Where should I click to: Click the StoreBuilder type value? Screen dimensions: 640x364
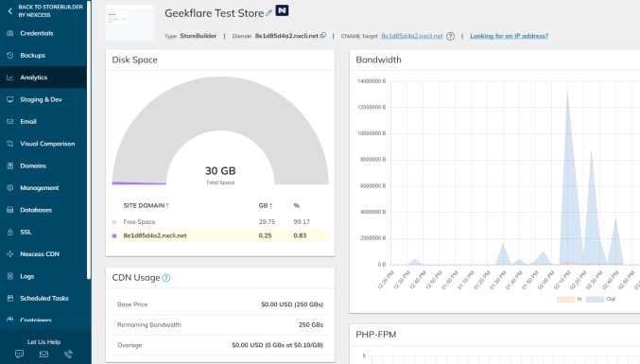click(x=199, y=36)
